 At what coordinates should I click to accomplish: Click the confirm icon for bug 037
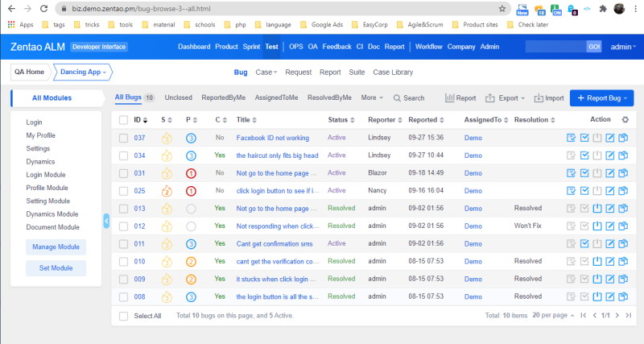point(571,138)
